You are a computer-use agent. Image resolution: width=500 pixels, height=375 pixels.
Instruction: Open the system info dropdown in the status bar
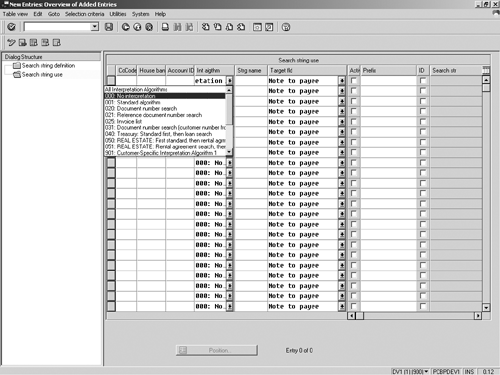pos(426,371)
